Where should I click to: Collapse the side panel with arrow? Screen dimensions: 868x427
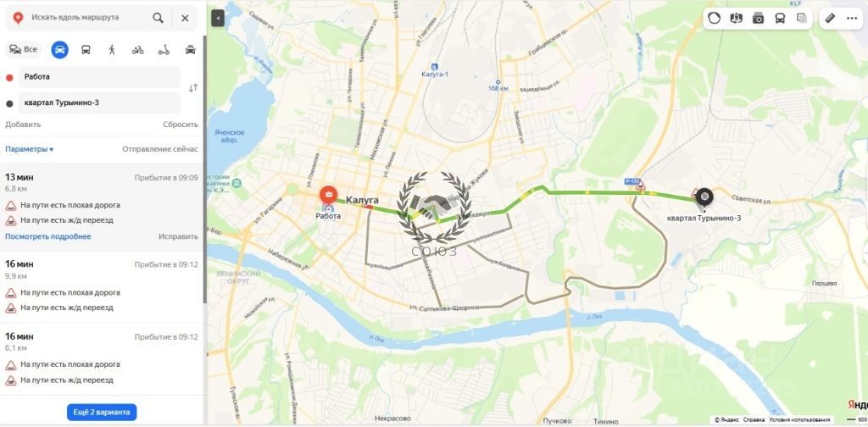click(218, 19)
